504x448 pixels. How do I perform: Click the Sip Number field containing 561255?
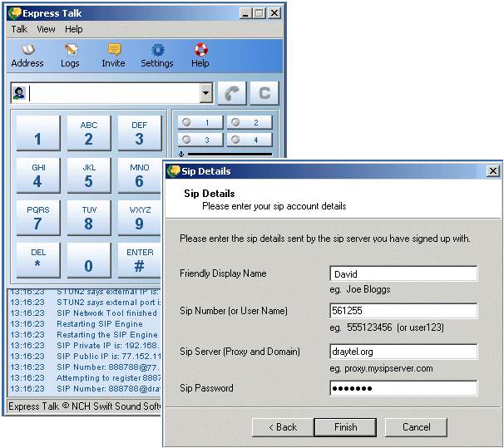point(403,311)
